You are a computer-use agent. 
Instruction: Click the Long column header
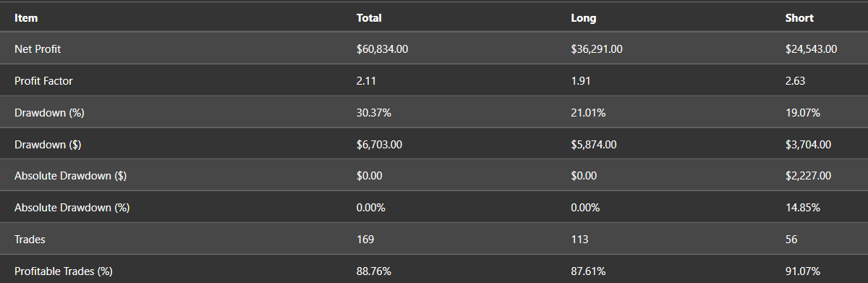[584, 17]
